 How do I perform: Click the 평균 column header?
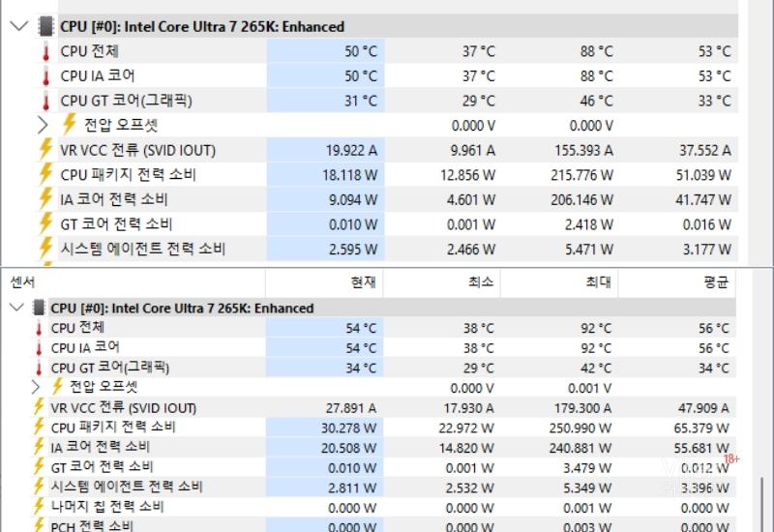click(x=715, y=282)
